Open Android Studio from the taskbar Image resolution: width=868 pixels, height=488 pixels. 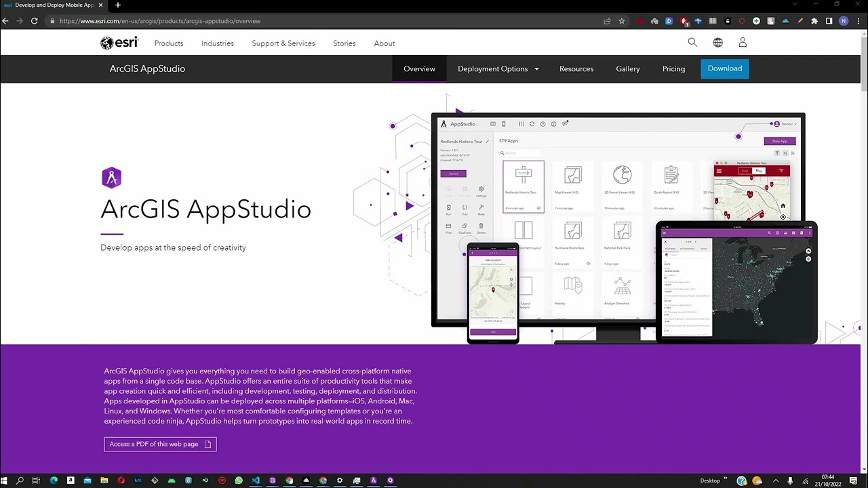pyautogui.click(x=172, y=481)
